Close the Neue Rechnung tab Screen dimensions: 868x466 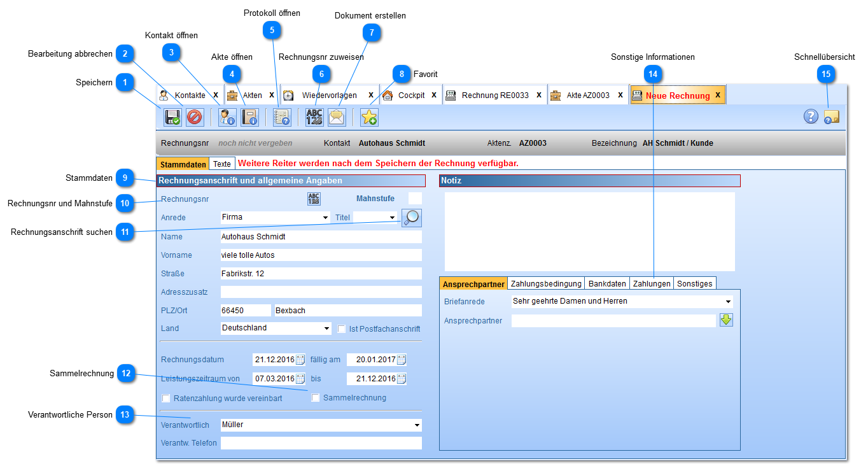[718, 95]
